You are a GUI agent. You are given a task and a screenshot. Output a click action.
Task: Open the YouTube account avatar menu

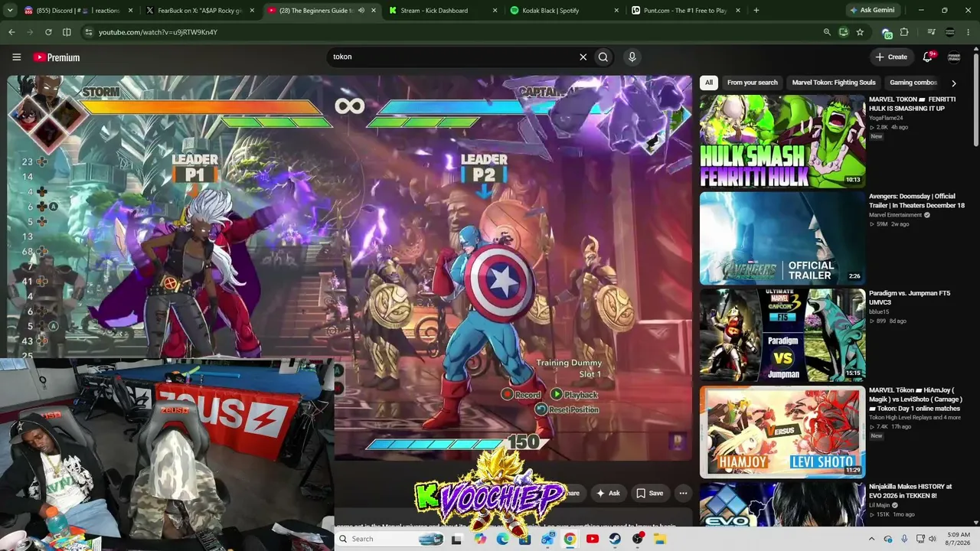pos(954,57)
